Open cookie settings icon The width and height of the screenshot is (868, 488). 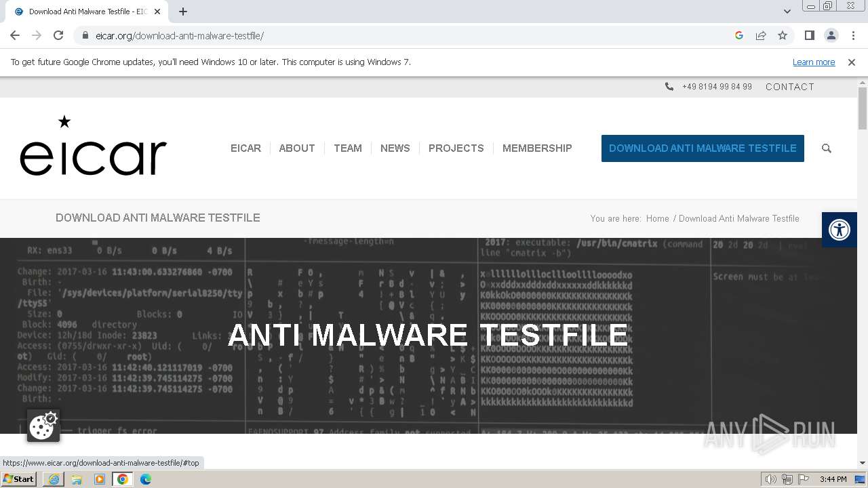point(43,426)
